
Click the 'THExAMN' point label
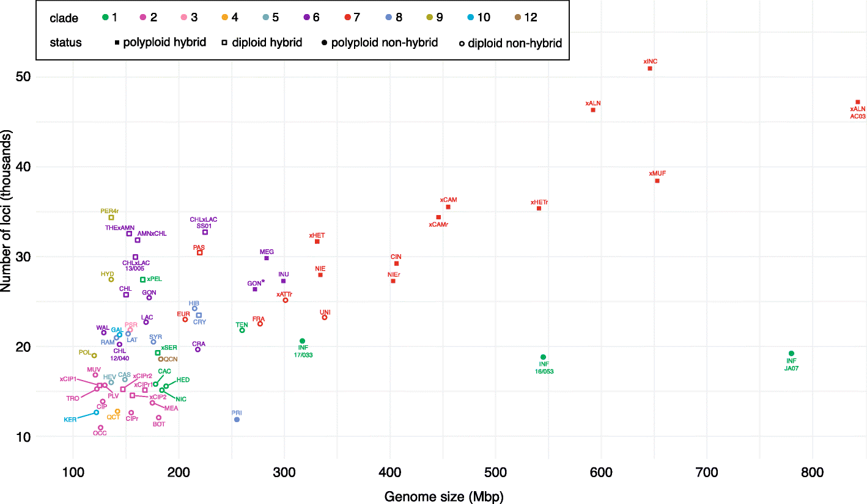tap(120, 227)
